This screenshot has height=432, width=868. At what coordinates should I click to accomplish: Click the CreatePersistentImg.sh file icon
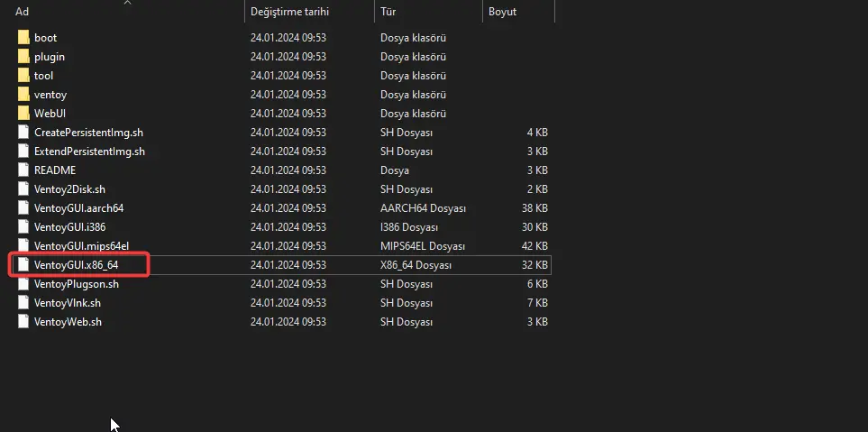23,133
